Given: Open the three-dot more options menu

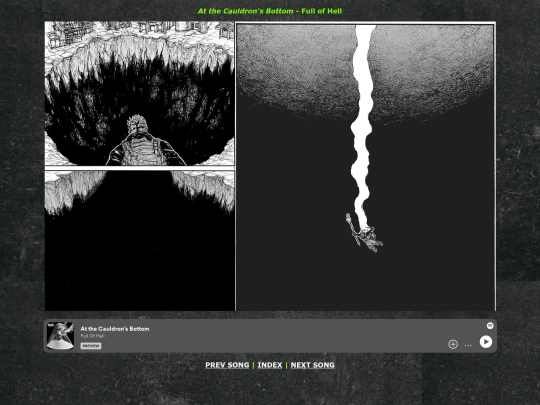Looking at the screenshot, I should tap(468, 345).
